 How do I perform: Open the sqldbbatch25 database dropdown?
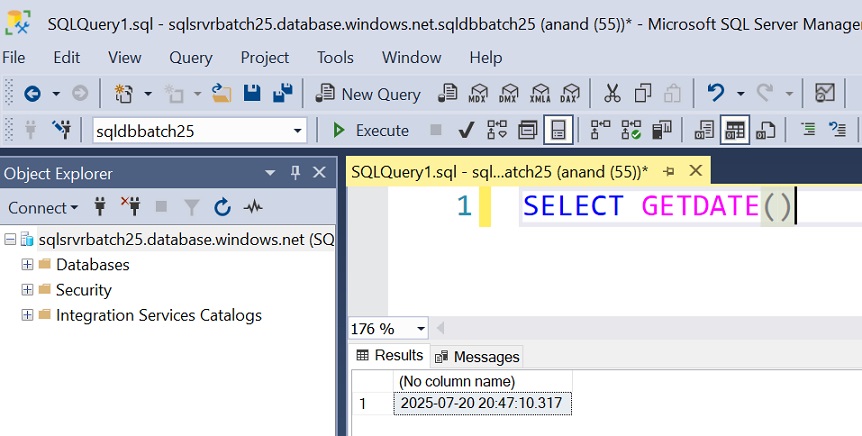click(297, 131)
